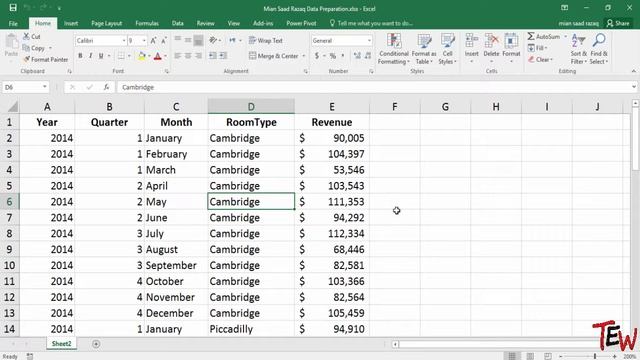640x360 pixels.
Task: Toggle Underline formatting
Action: pyautogui.click(x=101, y=56)
